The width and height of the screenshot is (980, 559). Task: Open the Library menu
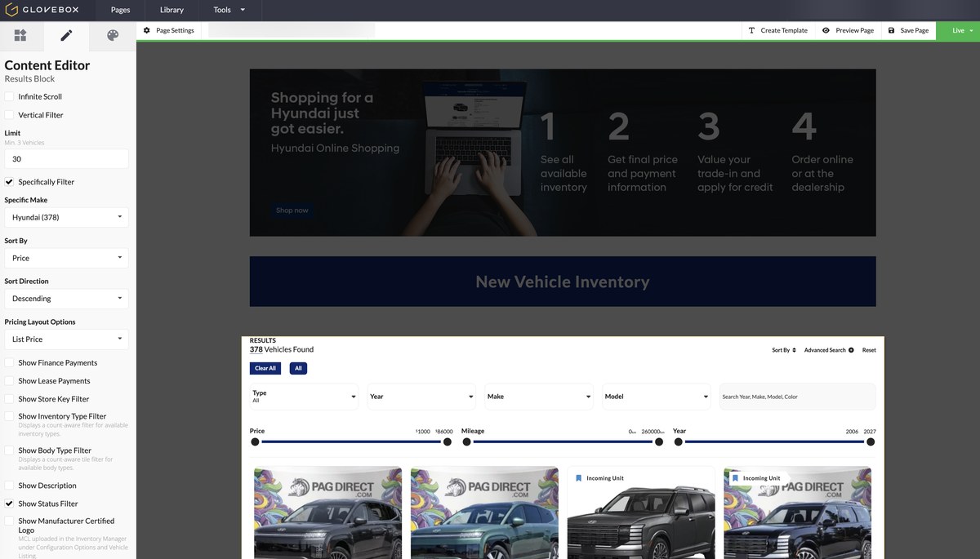(171, 10)
